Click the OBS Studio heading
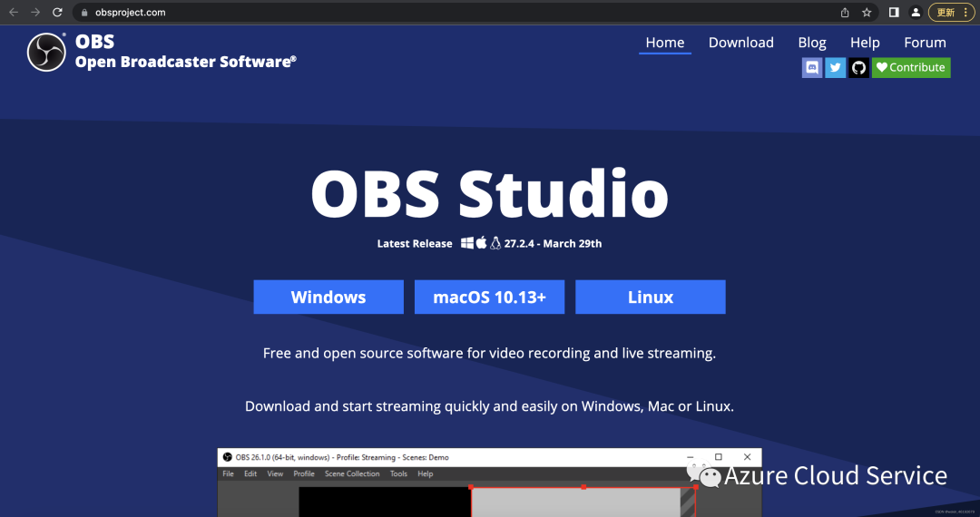This screenshot has height=517, width=980. [489, 193]
